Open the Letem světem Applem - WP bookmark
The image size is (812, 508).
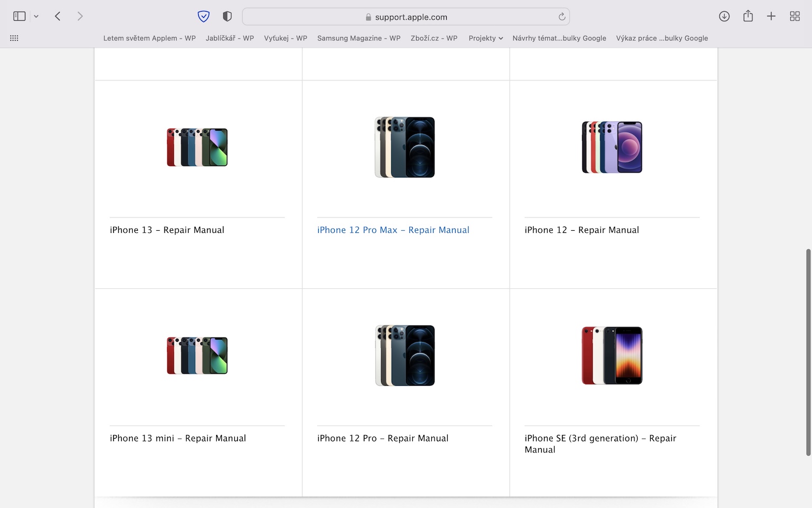click(x=150, y=38)
